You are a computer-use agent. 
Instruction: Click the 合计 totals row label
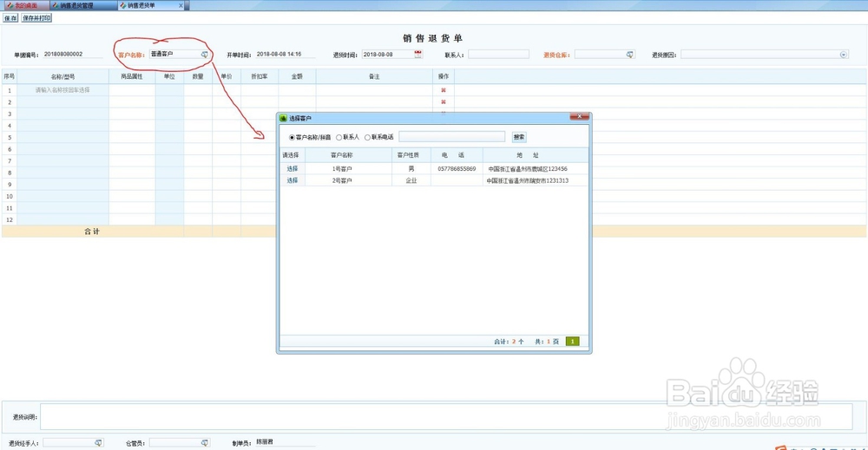[92, 232]
